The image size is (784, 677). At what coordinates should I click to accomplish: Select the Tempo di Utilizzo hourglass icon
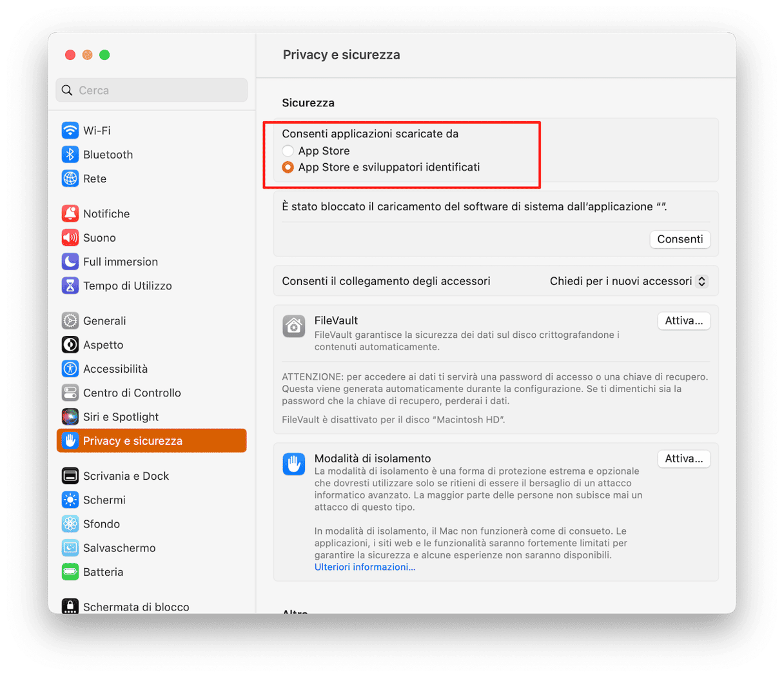pos(70,286)
